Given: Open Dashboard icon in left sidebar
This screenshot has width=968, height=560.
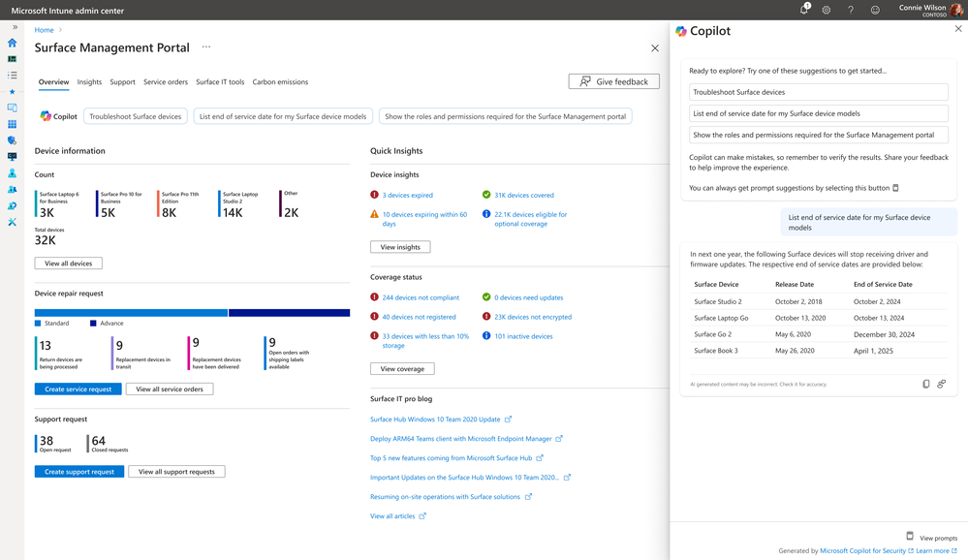Looking at the screenshot, I should click(13, 59).
